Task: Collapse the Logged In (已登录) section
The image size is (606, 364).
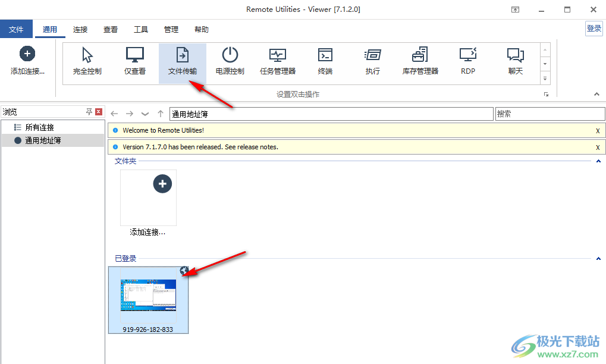Action: click(x=598, y=259)
